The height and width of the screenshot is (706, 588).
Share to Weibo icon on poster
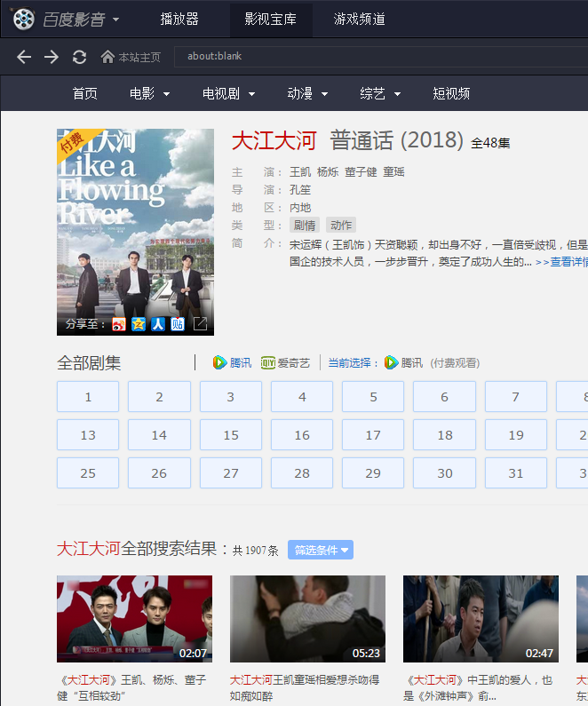tap(119, 324)
